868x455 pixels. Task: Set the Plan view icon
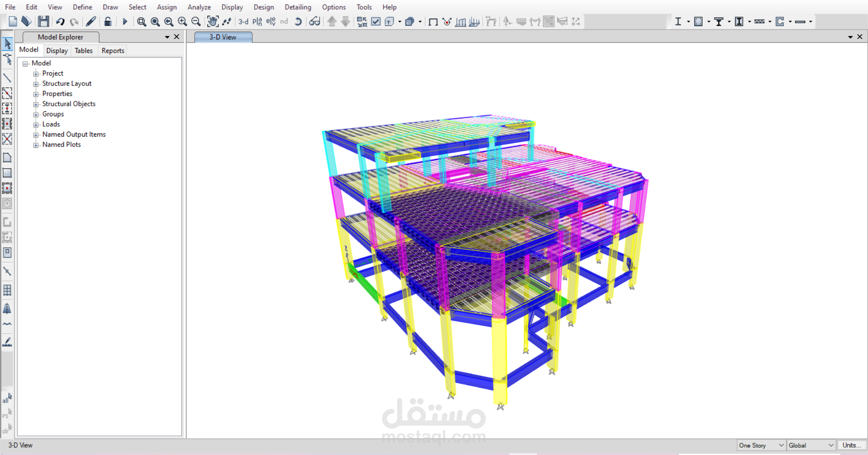point(257,21)
